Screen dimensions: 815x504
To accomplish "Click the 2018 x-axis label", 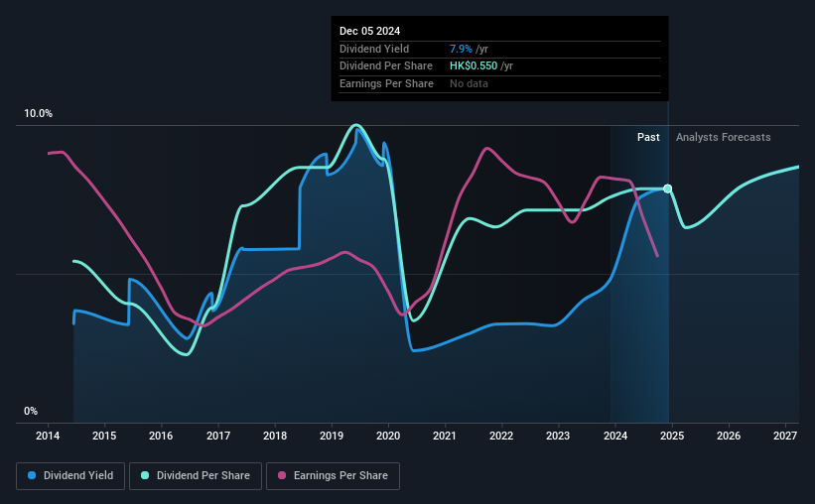I will pyautogui.click(x=274, y=436).
